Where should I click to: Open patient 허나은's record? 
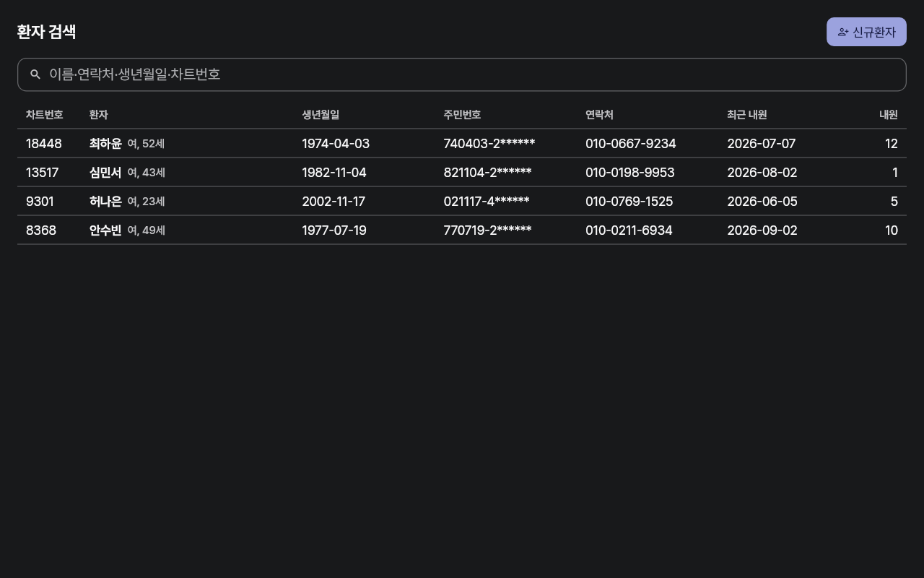(x=105, y=202)
